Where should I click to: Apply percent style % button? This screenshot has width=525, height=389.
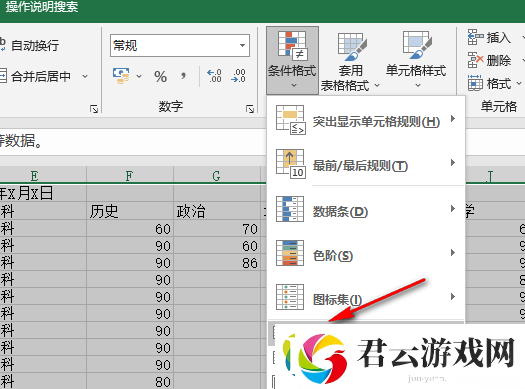[160, 76]
